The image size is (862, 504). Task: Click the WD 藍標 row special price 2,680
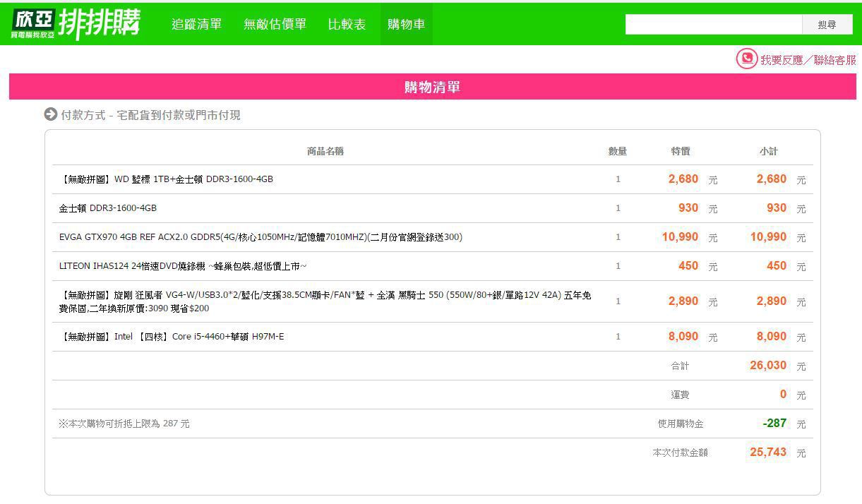(683, 179)
